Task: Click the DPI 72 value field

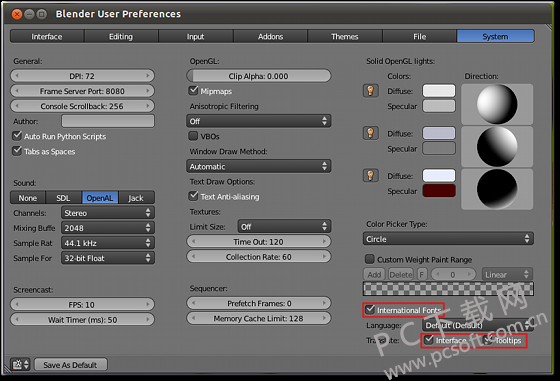Action: [82, 76]
